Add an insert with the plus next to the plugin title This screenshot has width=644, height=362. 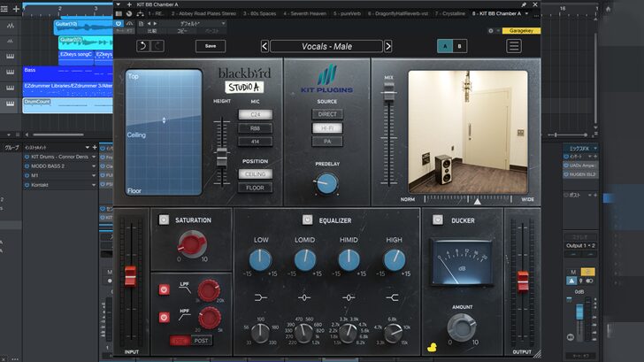129,4
